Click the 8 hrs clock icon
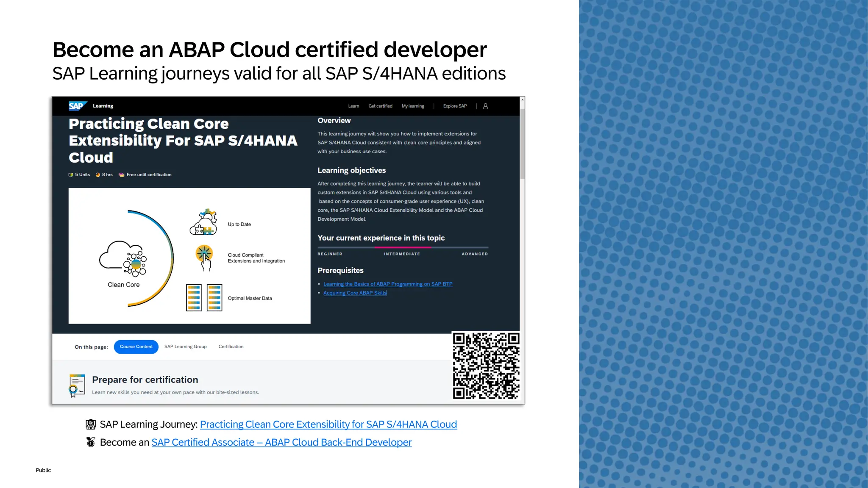The width and height of the screenshot is (868, 488). tap(98, 175)
